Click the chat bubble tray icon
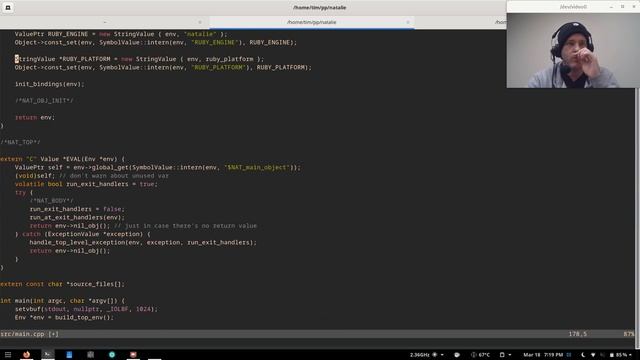This screenshot has height=360, width=640. (x=457, y=355)
